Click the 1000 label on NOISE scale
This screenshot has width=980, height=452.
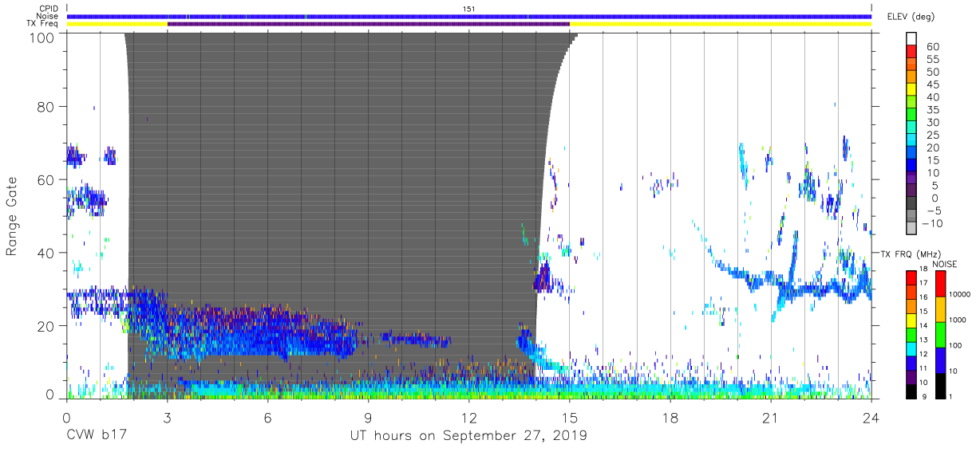coord(958,320)
